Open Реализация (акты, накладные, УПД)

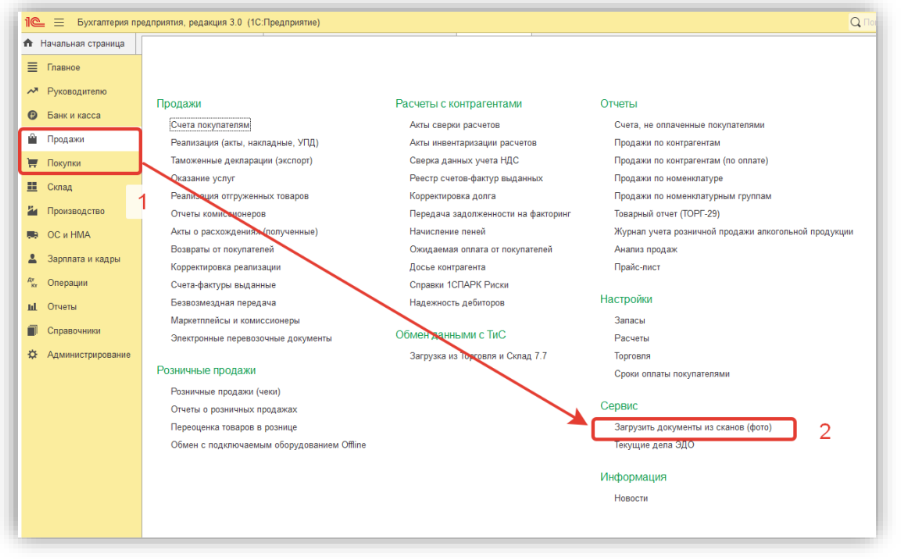point(244,143)
